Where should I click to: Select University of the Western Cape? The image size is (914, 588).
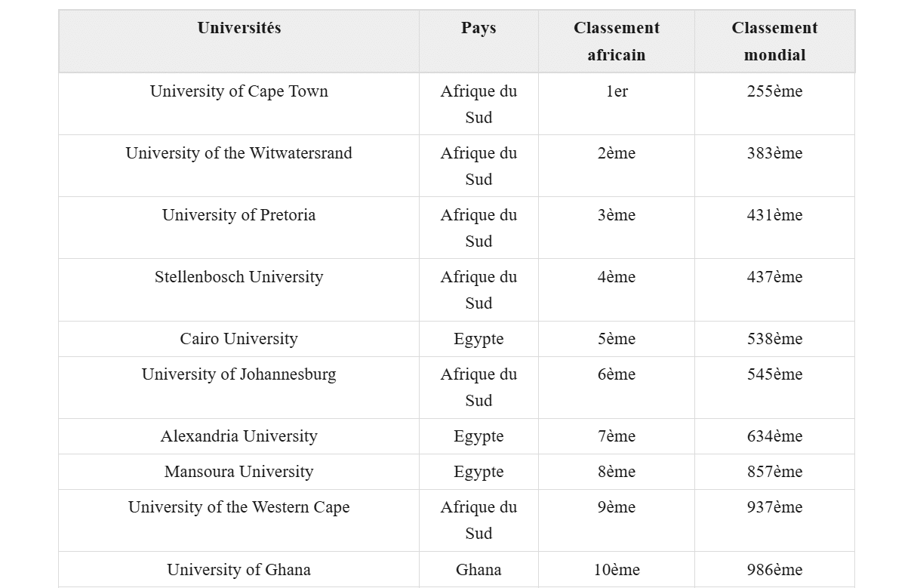pyautogui.click(x=239, y=507)
